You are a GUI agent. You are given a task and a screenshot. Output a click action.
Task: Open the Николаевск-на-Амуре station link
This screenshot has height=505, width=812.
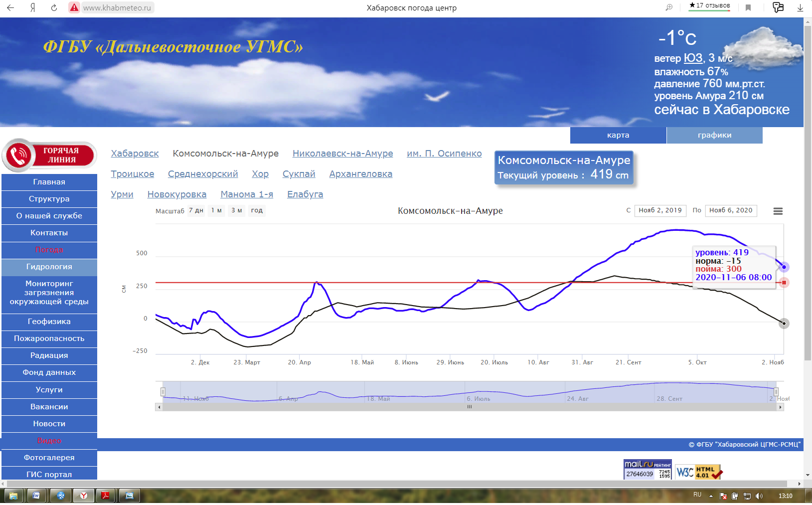pyautogui.click(x=342, y=154)
